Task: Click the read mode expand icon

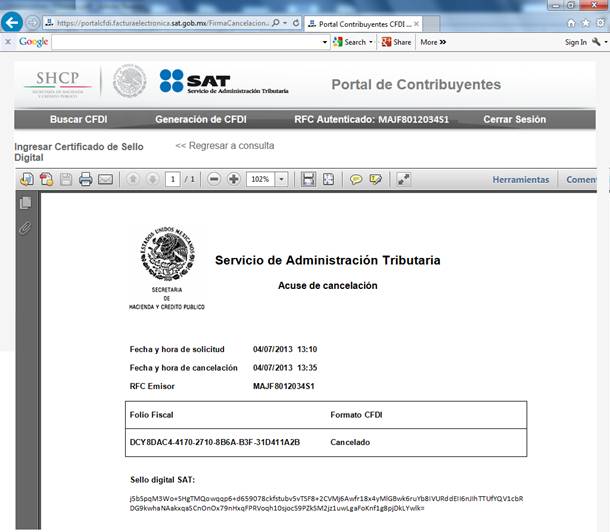Action: tap(404, 179)
